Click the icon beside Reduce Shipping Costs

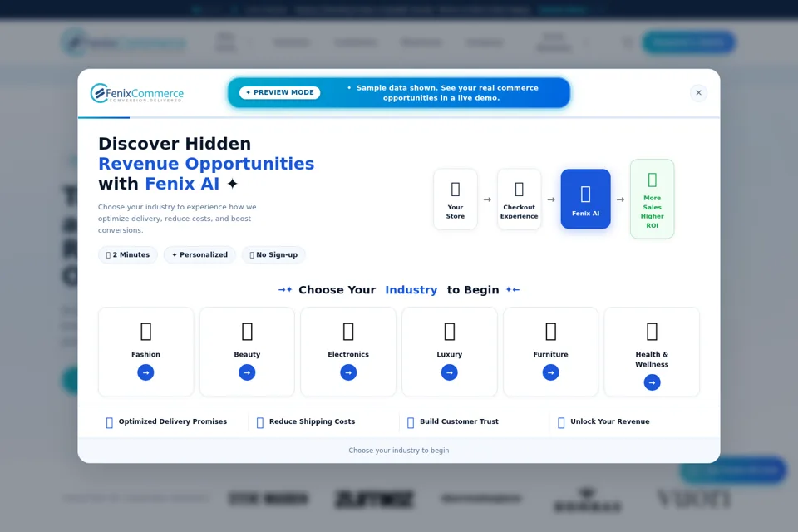pos(260,422)
